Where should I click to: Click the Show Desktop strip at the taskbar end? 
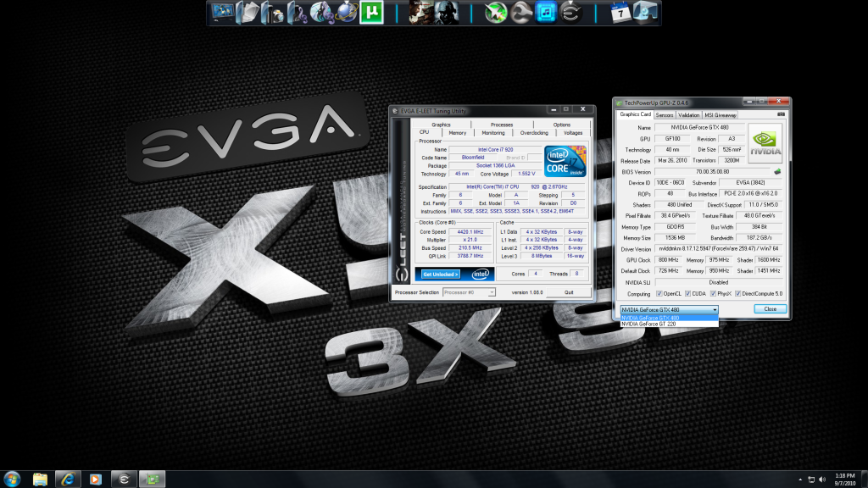point(865,480)
